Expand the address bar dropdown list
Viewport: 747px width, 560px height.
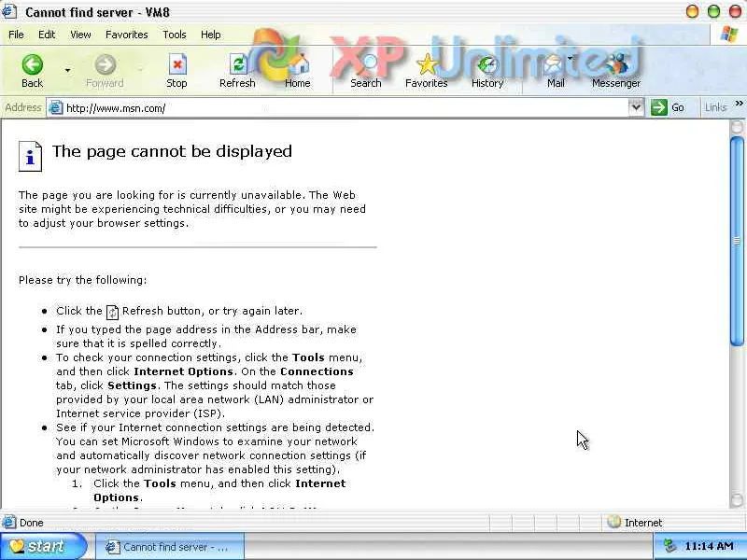point(636,107)
